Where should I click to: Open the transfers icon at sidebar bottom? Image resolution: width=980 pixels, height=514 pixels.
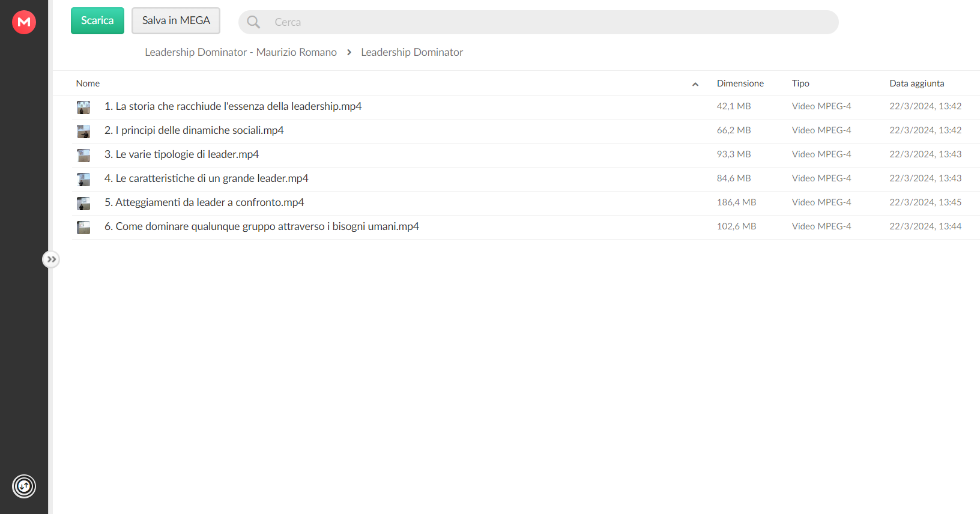pyautogui.click(x=24, y=486)
